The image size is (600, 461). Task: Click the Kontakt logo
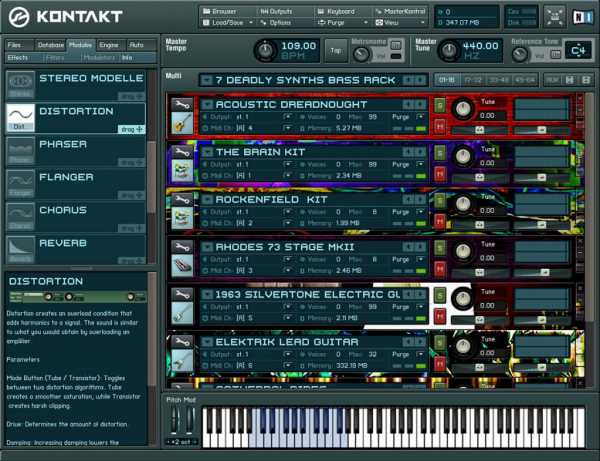(65, 17)
